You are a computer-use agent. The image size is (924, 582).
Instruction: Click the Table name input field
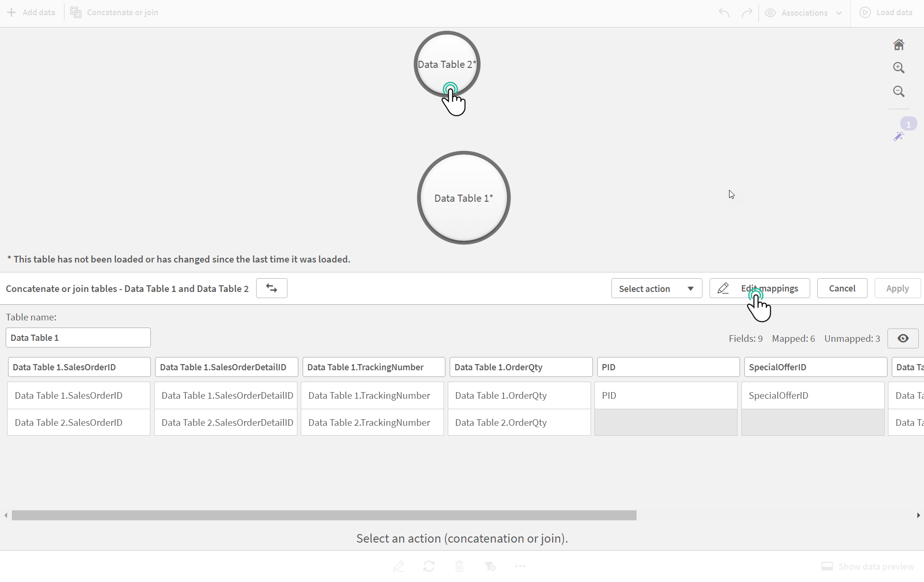(78, 337)
